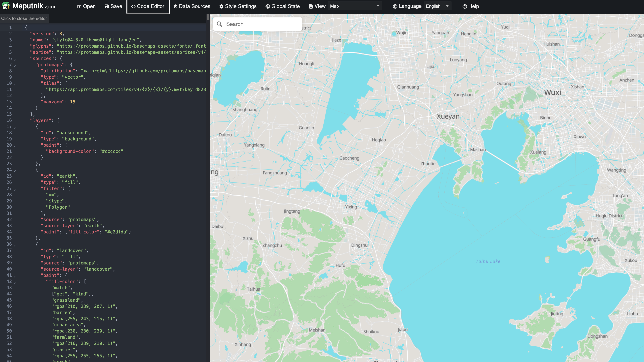Click the Data Sources menu label

click(195, 7)
